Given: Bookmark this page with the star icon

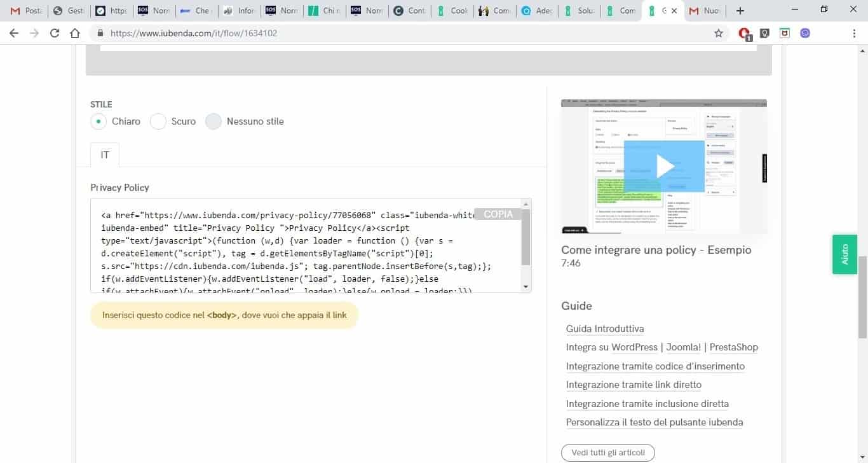Looking at the screenshot, I should [719, 33].
